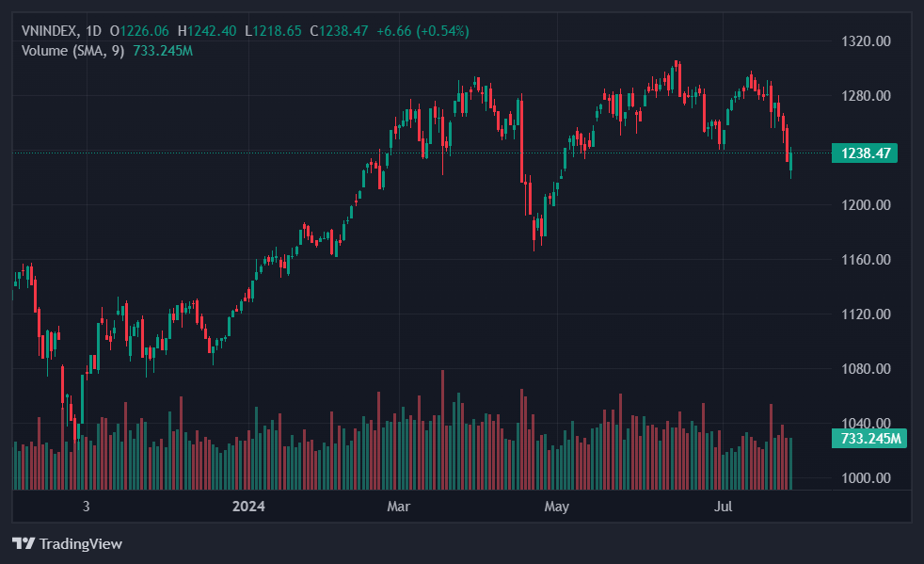Click the 1000.00 price axis label
Viewport: 924px width, 564px height.
click(x=864, y=478)
